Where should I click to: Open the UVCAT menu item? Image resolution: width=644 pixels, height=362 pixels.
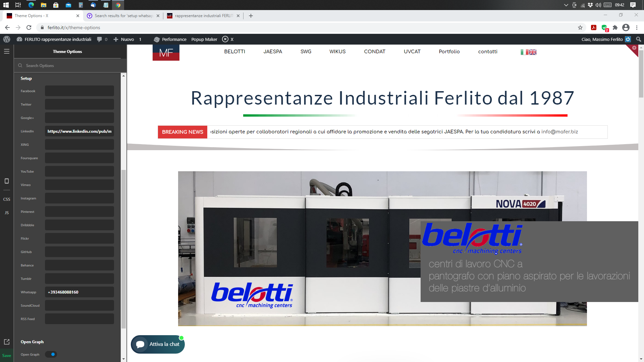click(412, 52)
